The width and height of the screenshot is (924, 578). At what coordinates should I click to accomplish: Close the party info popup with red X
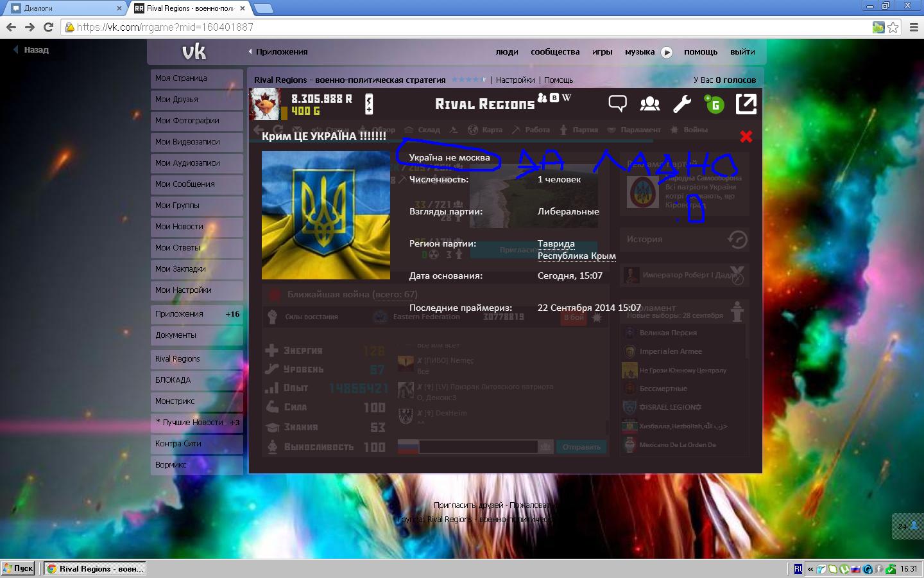746,136
